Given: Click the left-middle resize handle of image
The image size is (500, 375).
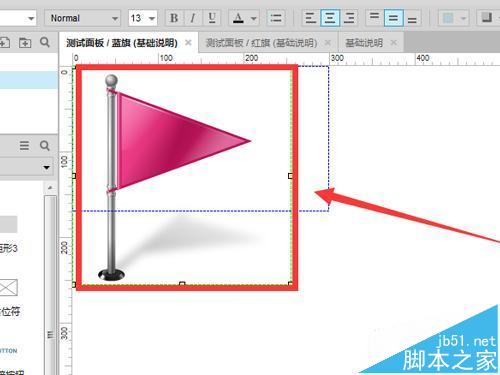Looking at the screenshot, I should [74, 176].
